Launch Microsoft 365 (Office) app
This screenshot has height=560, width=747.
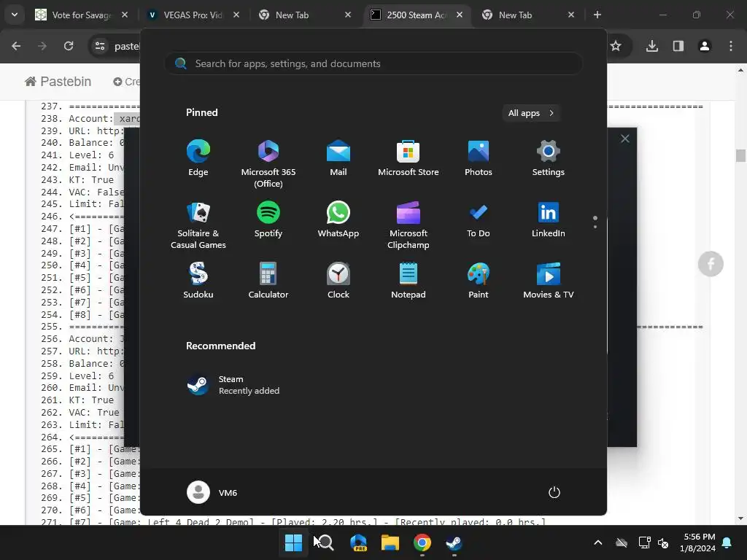click(268, 164)
